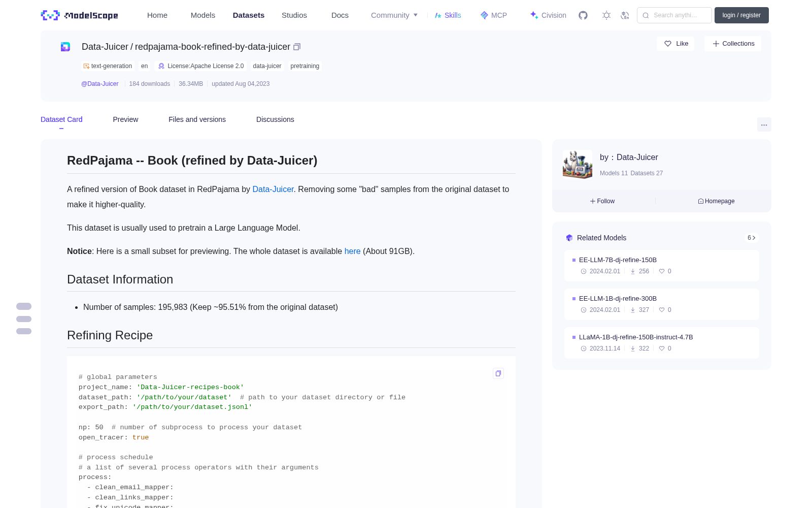Click the 'Datasets 27' count text

click(647, 173)
